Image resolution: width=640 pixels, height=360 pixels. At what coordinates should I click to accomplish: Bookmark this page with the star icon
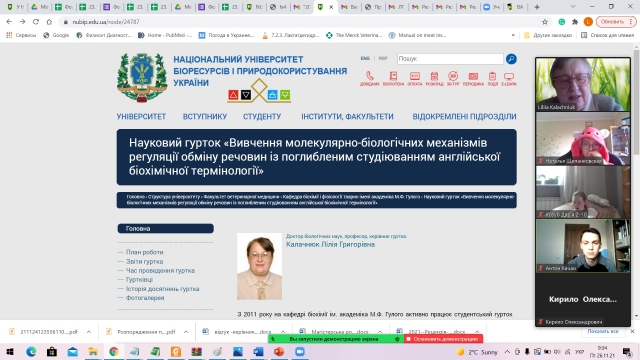tap(545, 22)
